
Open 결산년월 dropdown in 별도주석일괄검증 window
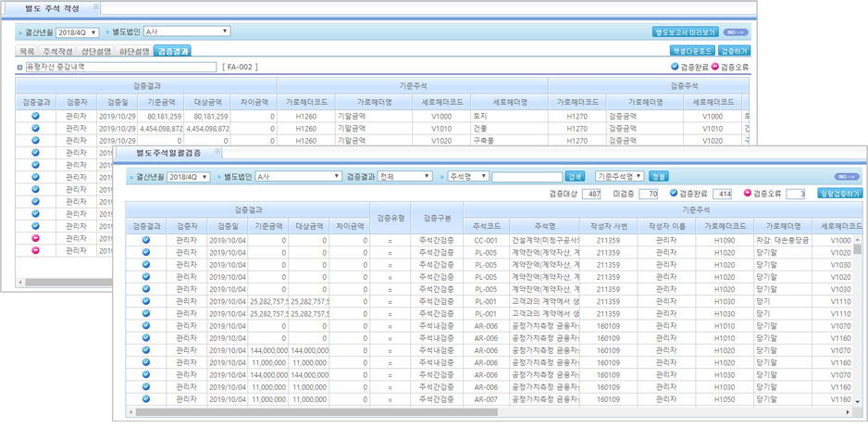188,177
